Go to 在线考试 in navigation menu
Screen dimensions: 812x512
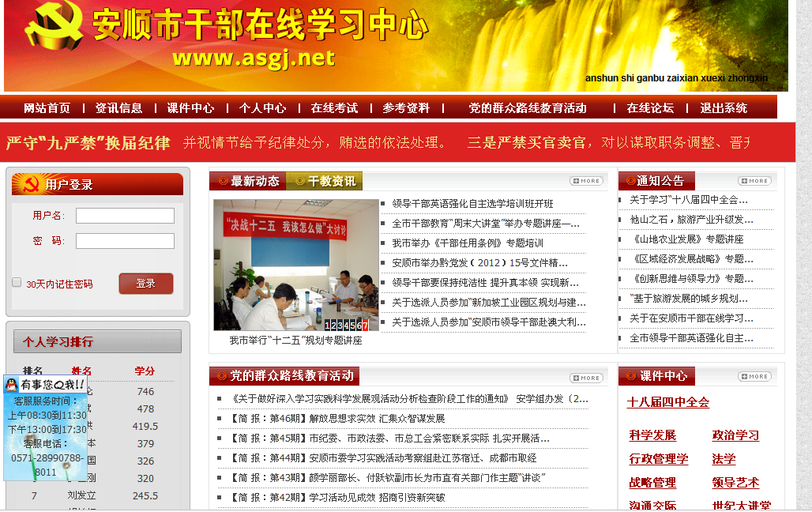click(334, 108)
